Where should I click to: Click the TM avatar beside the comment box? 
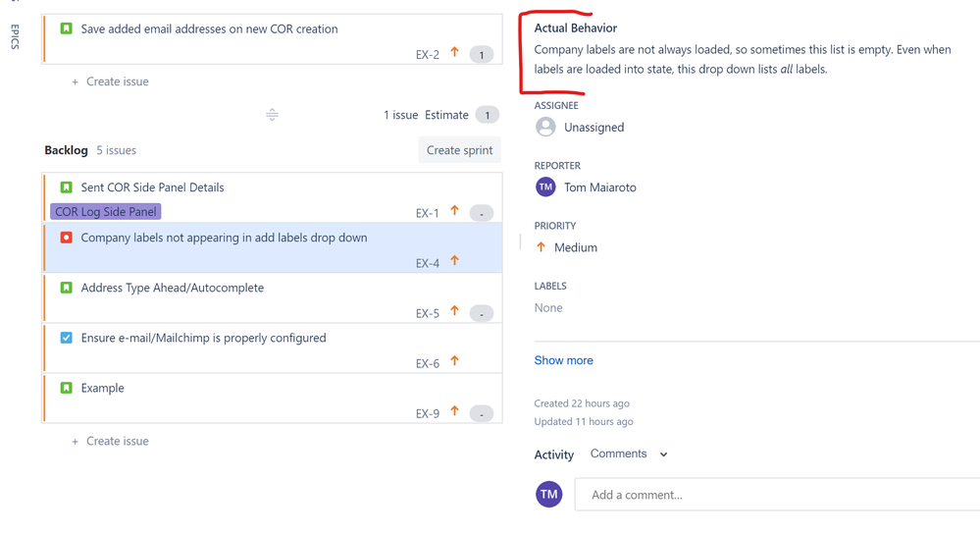[x=548, y=494]
